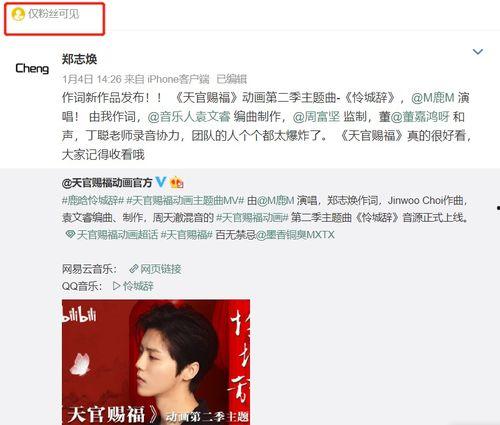Open @董嘉鸿呀 mention link
This screenshot has width=500, height=425.
420,117
